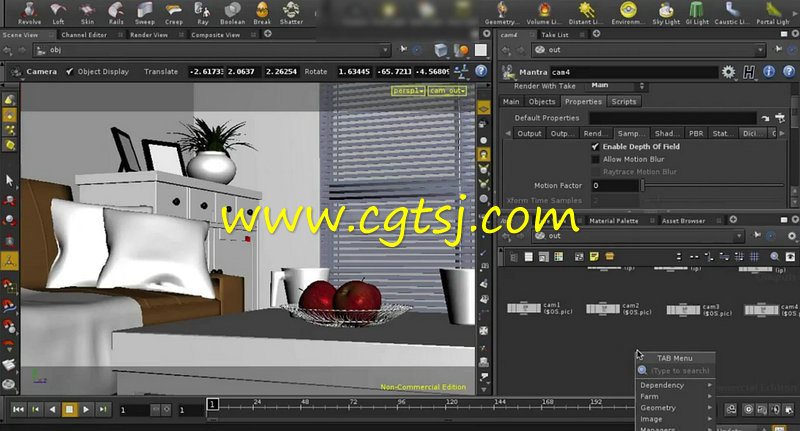Add a Geometry Light from shelf
This screenshot has width=800, height=431.
point(502,13)
